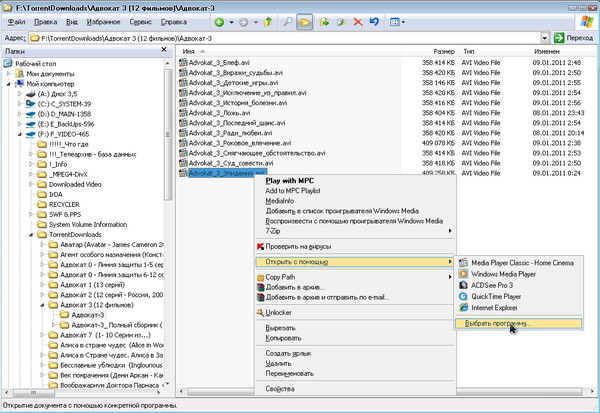
Task: Click the Views toolbar icon
Action: coord(395,22)
